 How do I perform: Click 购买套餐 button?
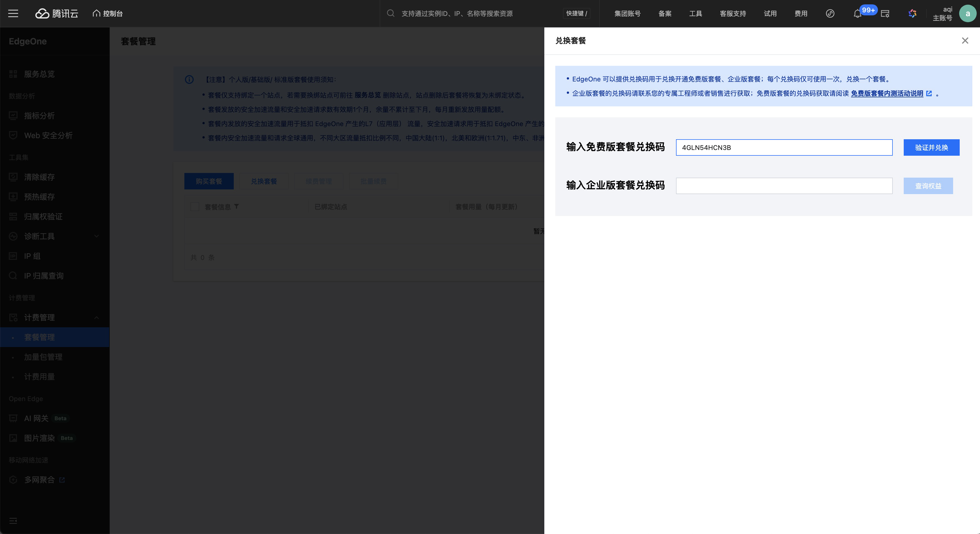[x=209, y=181]
